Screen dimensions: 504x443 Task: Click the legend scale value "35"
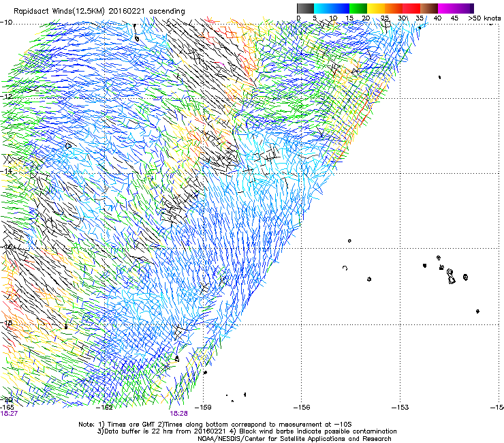coord(420,18)
